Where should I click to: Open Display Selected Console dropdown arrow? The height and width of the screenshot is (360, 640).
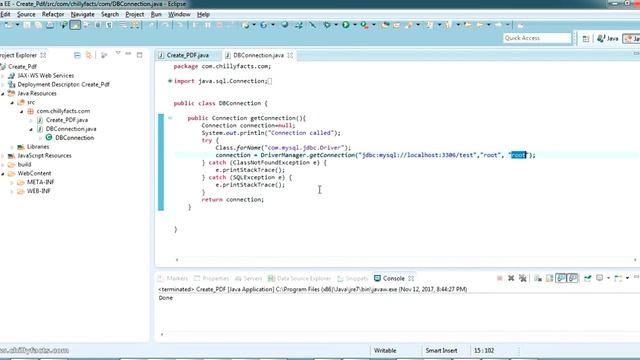point(608,278)
